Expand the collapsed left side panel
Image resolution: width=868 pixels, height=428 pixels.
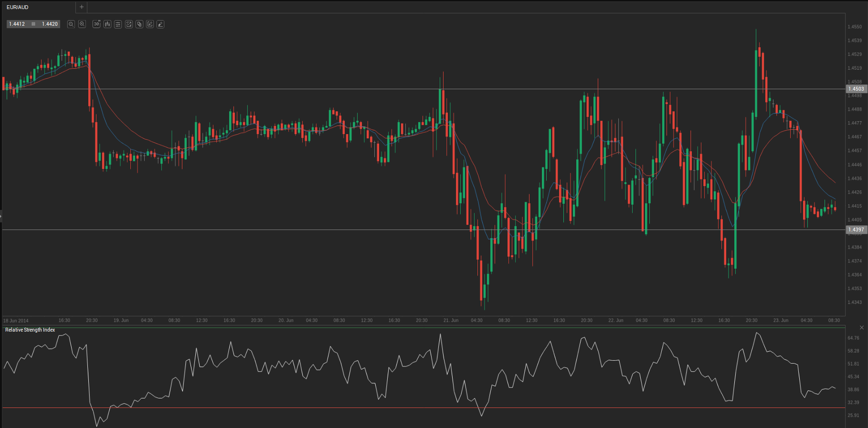1,216
